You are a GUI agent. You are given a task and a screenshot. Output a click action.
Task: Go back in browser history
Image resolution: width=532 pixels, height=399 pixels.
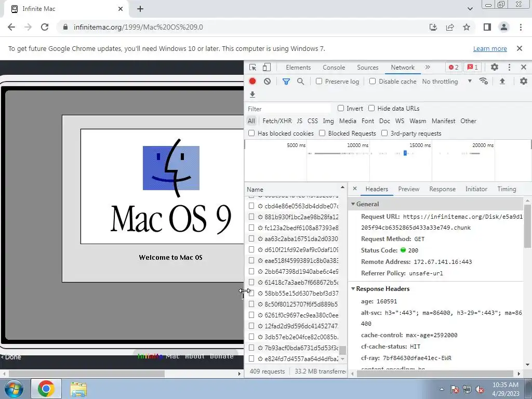[11, 27]
